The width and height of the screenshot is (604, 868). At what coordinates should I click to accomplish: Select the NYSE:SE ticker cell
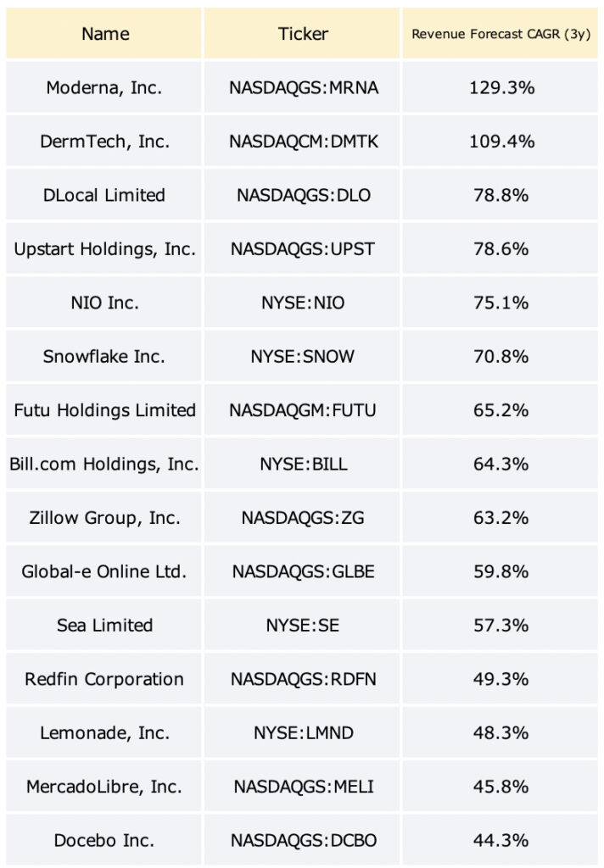pos(302,625)
